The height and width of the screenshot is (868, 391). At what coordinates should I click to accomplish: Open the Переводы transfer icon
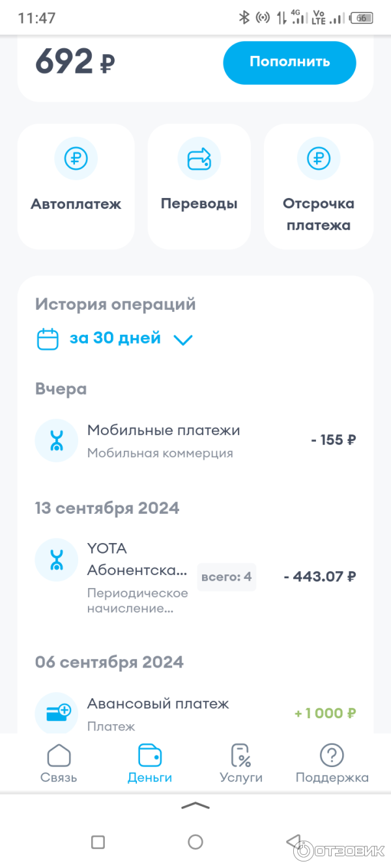pos(199,158)
